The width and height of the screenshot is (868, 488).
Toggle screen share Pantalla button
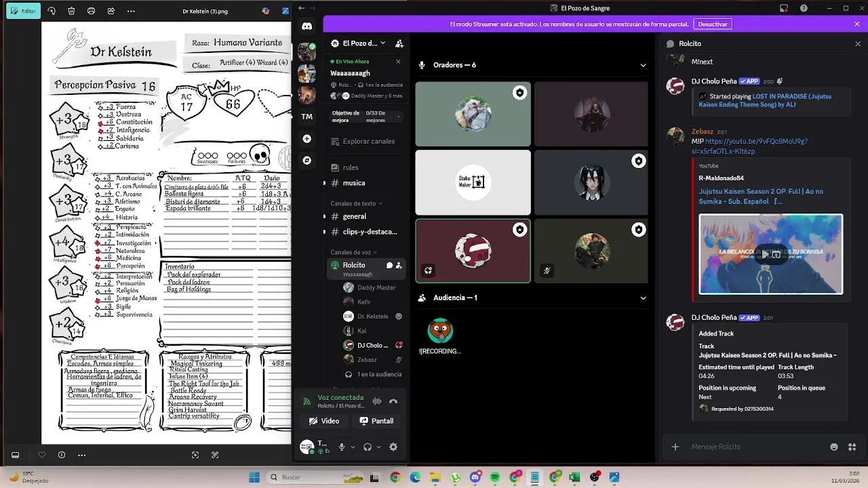click(376, 421)
